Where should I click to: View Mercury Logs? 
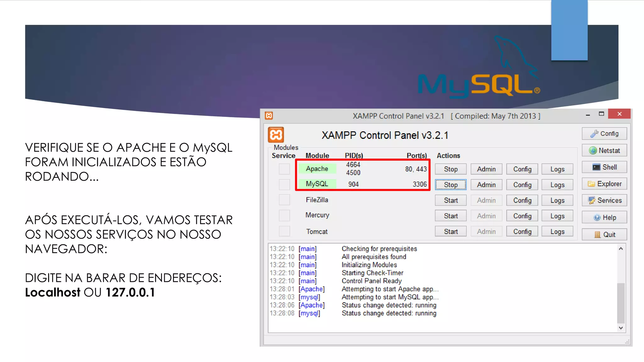557,216
